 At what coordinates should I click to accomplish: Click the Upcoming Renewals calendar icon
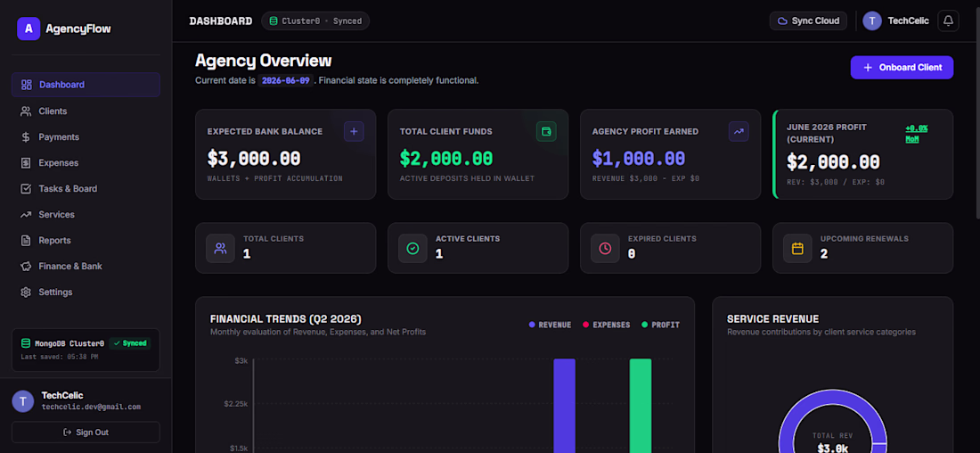797,248
